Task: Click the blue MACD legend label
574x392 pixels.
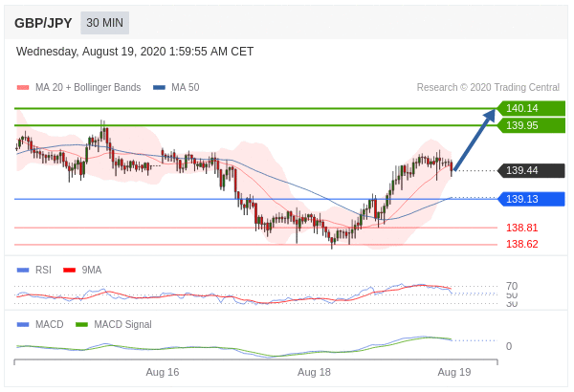Action: click(x=50, y=324)
